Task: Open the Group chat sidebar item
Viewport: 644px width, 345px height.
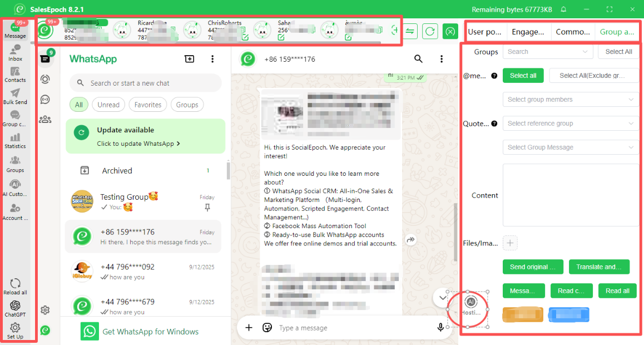Action: click(x=15, y=119)
